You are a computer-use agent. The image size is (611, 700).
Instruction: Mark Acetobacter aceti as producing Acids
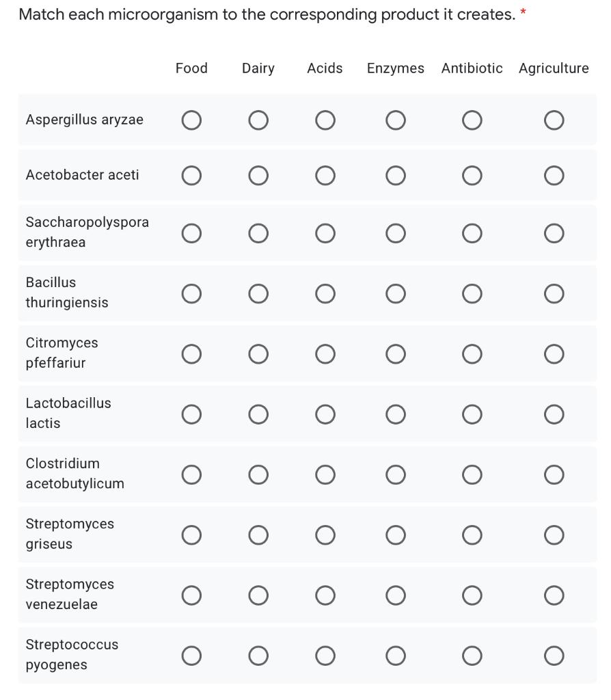325,175
